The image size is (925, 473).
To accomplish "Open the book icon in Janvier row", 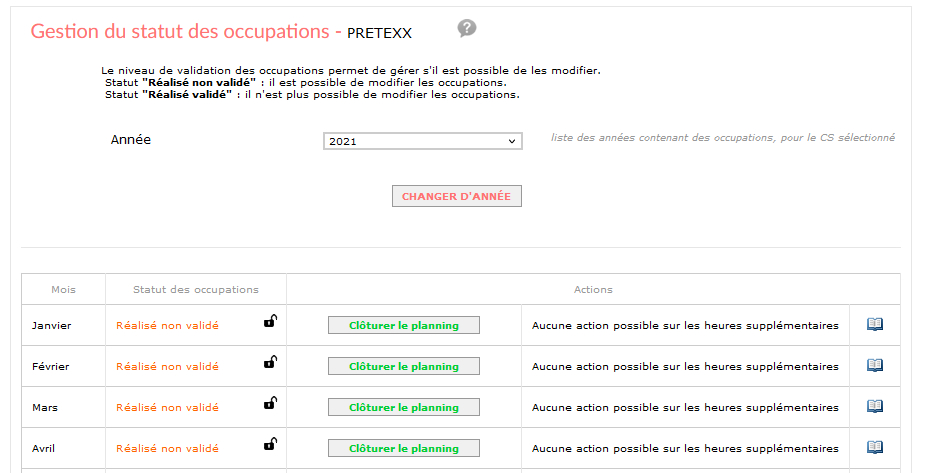I will (x=875, y=324).
